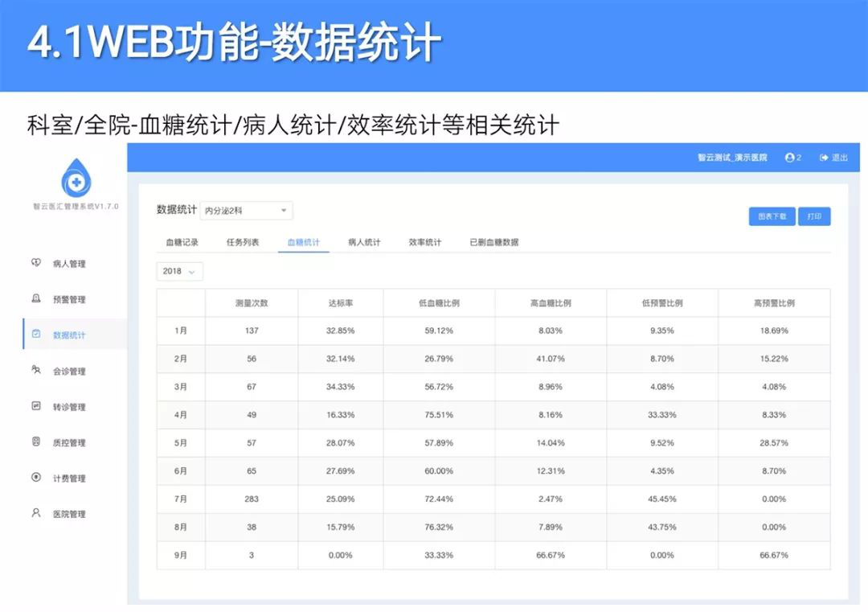Expand the 内分泌2科 department dropdown
The width and height of the screenshot is (868, 612).
pos(247,211)
